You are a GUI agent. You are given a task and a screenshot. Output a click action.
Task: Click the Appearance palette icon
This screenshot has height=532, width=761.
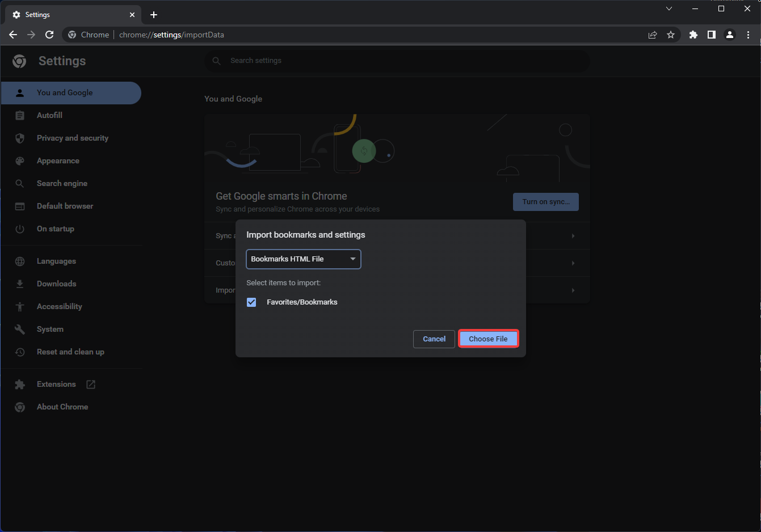click(x=20, y=161)
